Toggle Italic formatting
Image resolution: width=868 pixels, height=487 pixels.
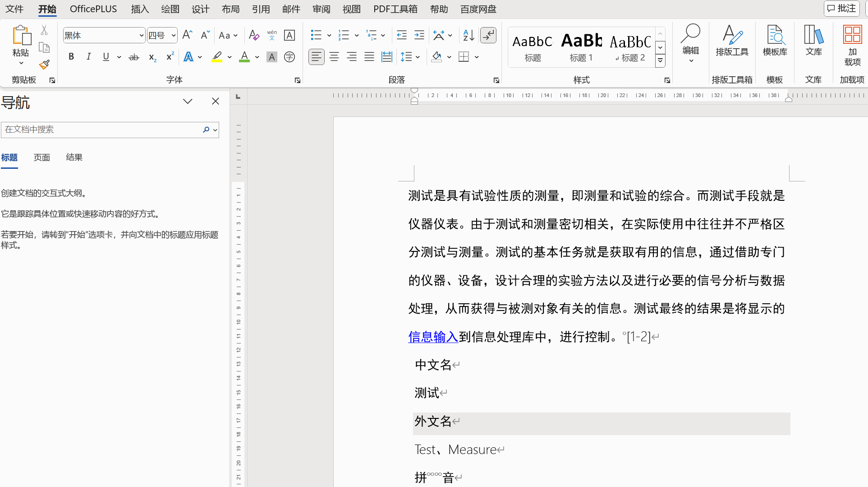[88, 57]
